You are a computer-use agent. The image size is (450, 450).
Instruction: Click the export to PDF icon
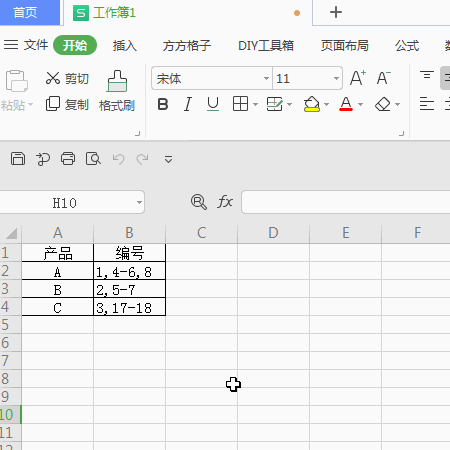43,159
